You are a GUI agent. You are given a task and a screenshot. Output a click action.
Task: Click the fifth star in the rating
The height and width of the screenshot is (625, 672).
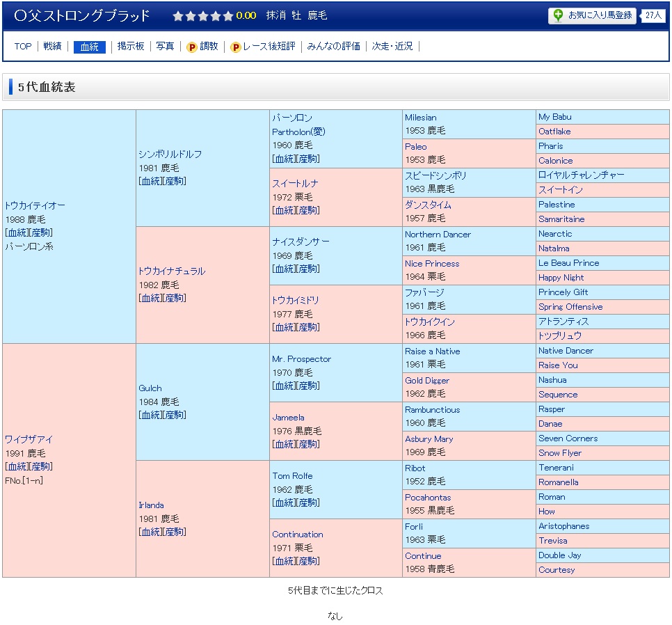[x=228, y=16]
